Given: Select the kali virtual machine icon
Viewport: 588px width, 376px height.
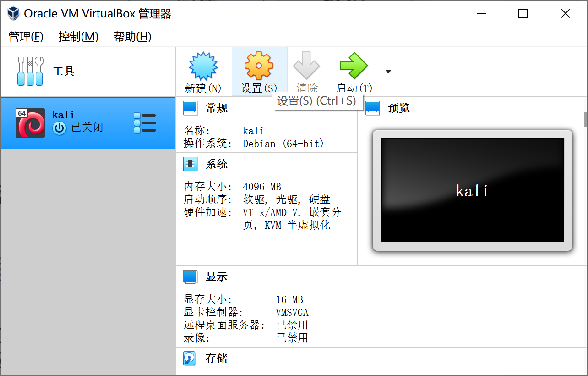Looking at the screenshot, I should 30,123.
